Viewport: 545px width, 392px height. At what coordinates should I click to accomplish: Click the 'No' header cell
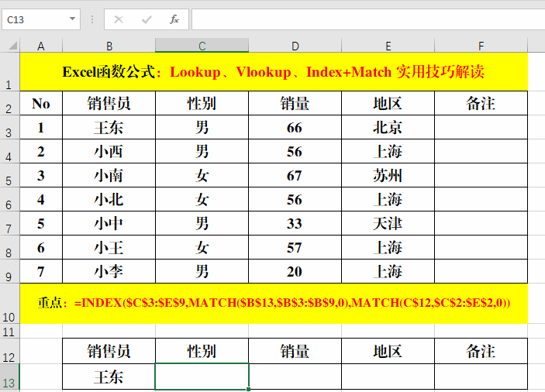(x=41, y=103)
